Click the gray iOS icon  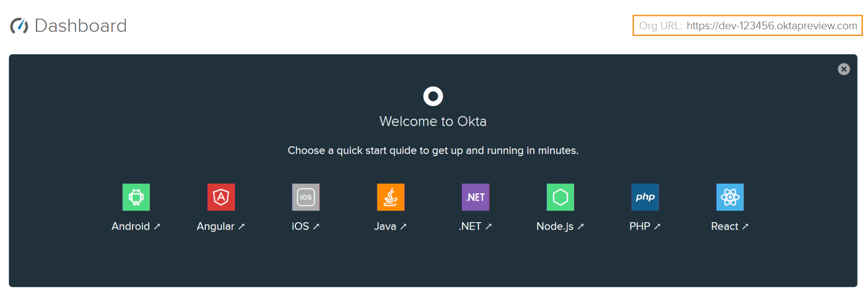pos(306,197)
